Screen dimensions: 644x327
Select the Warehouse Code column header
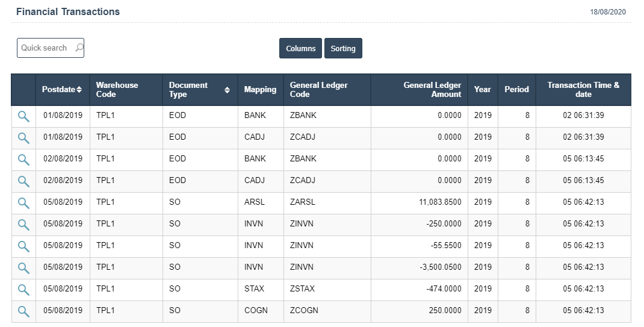[117, 90]
